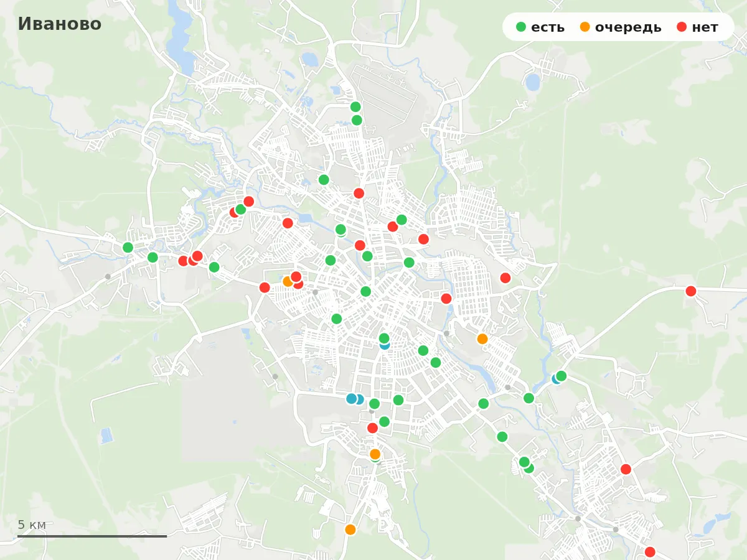Open the orange marker beside the western red cluster

pyautogui.click(x=287, y=281)
